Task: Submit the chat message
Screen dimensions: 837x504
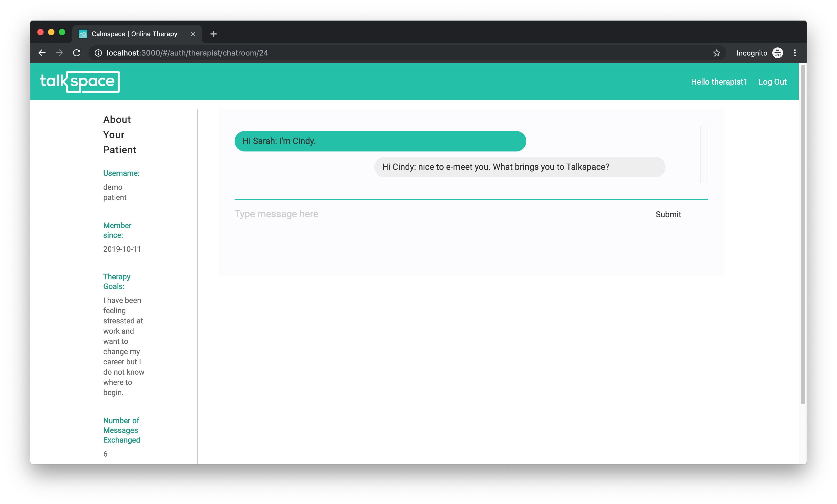Action: [668, 214]
